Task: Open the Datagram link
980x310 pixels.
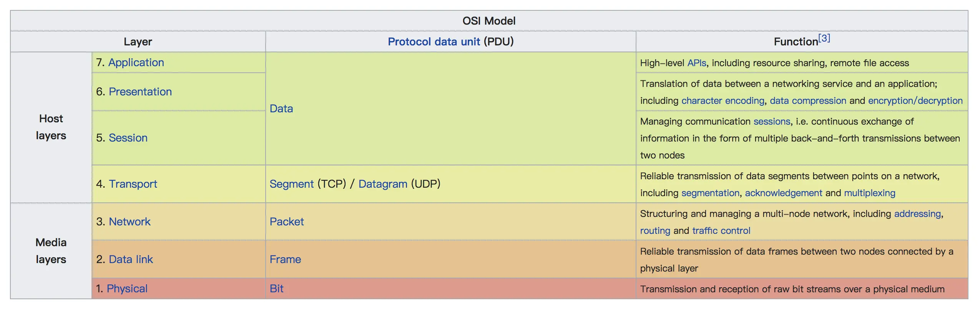Action: (383, 184)
